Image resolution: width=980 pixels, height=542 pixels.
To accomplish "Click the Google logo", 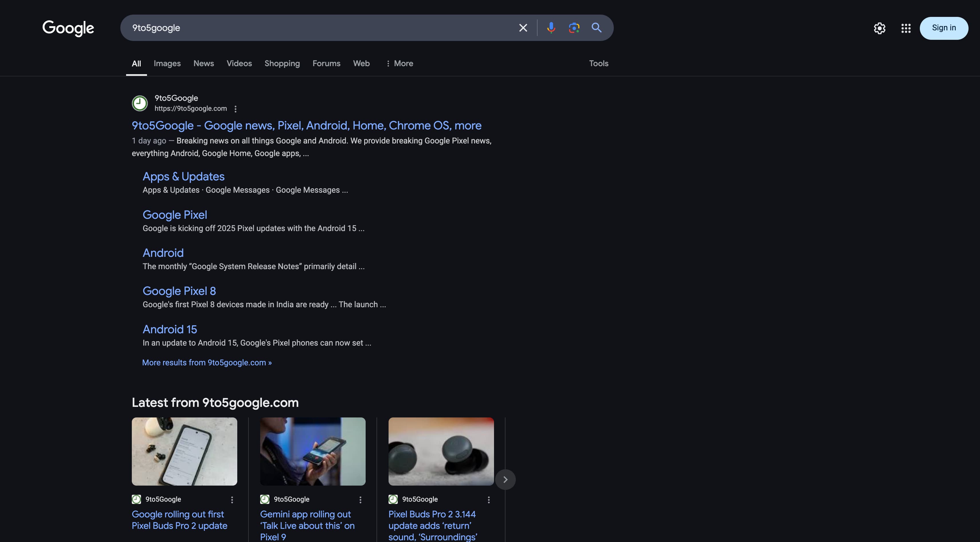I will tap(68, 28).
